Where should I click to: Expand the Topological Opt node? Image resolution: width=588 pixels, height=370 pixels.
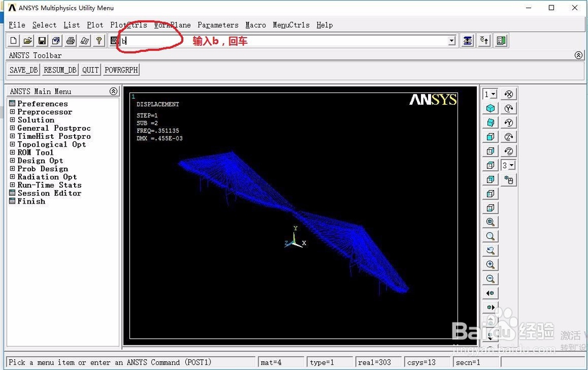coord(12,144)
